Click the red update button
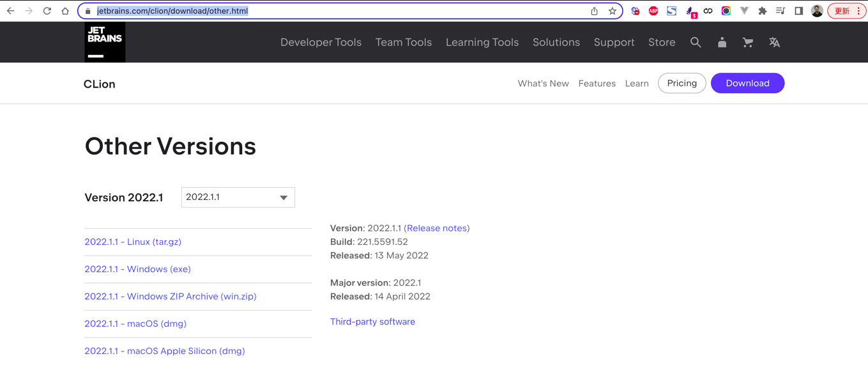The height and width of the screenshot is (377, 868). click(847, 11)
